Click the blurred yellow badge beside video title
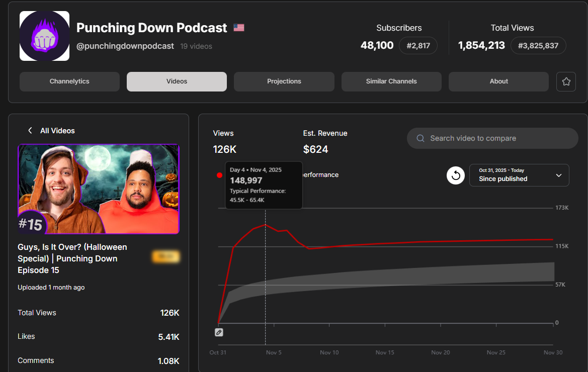This screenshot has height=372, width=588. [x=166, y=256]
